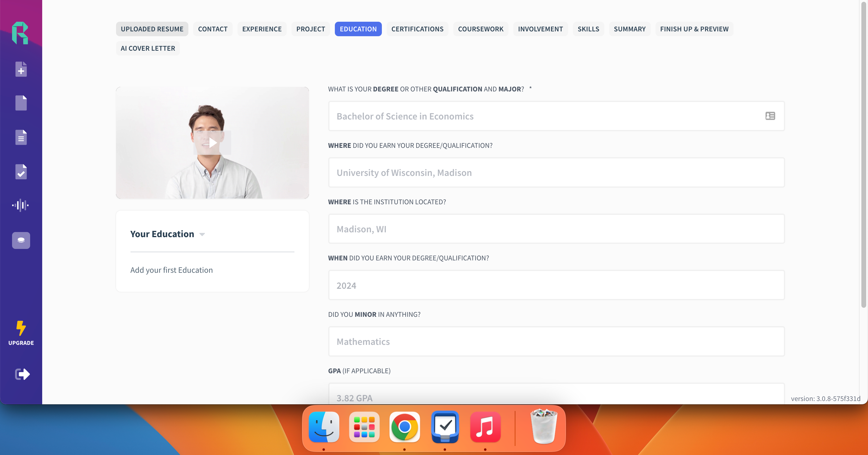Image resolution: width=868 pixels, height=455 pixels.
Task: Click the card icon in degree field
Action: (770, 116)
